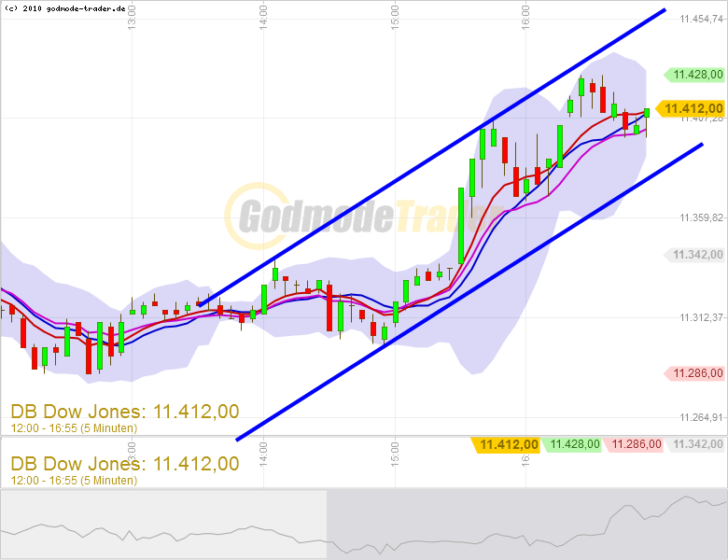The height and width of the screenshot is (560, 728).
Task: Click the 11.454,74 axis value
Action: coord(701,19)
